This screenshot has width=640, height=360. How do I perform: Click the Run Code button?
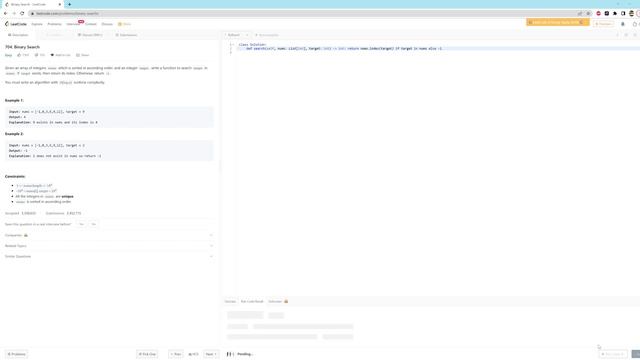[x=613, y=354]
